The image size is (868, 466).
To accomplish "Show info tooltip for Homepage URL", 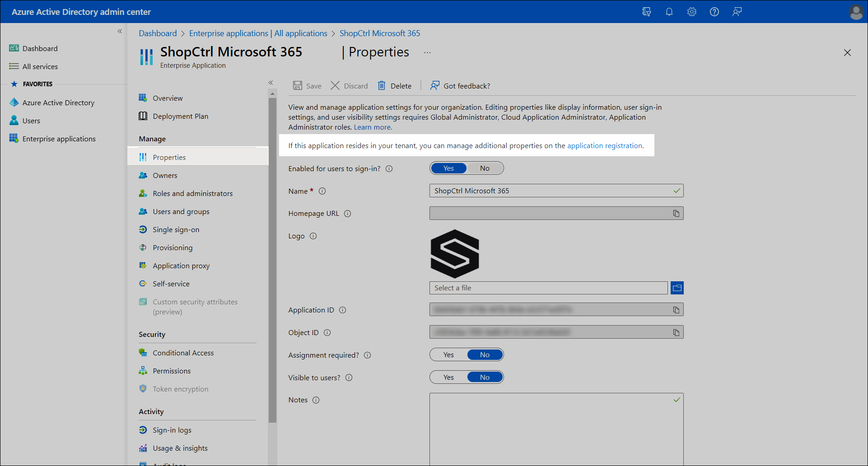I will coord(347,214).
